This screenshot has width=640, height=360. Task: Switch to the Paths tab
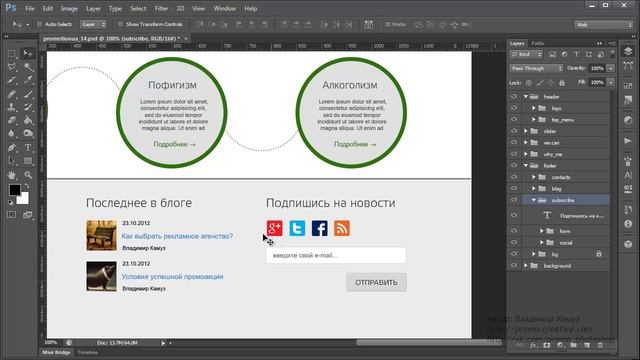point(538,43)
